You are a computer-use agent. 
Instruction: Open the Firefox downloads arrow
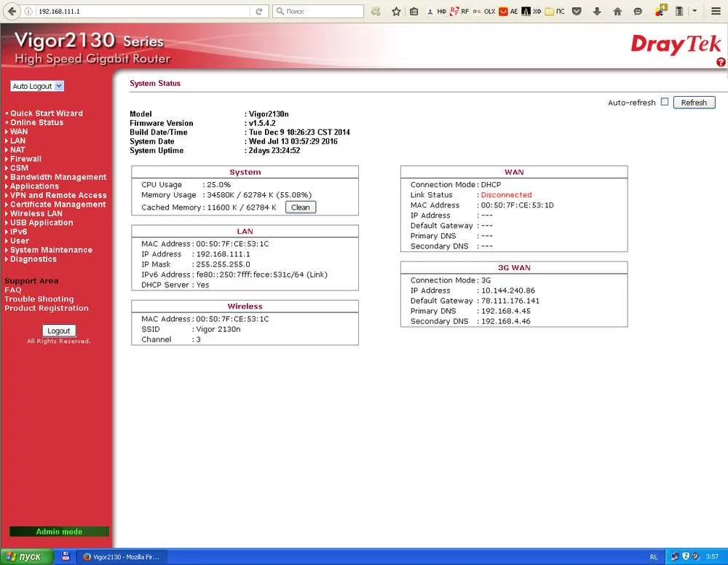click(x=597, y=12)
